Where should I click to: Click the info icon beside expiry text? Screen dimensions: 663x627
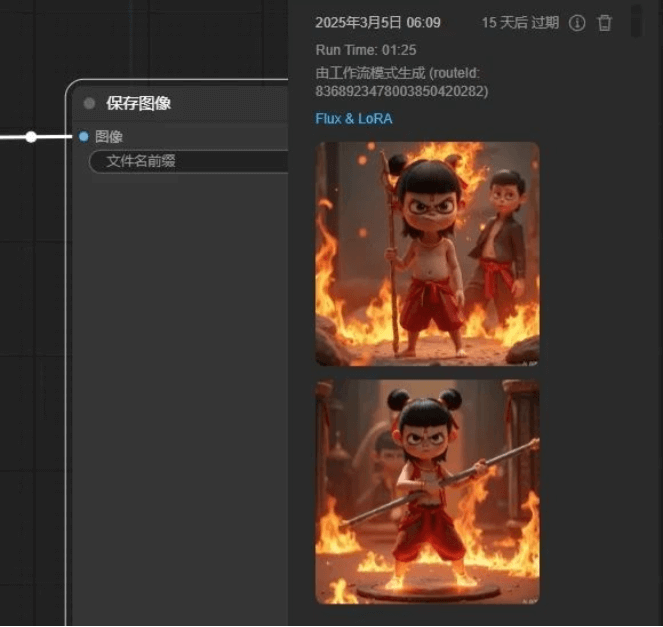(577, 23)
